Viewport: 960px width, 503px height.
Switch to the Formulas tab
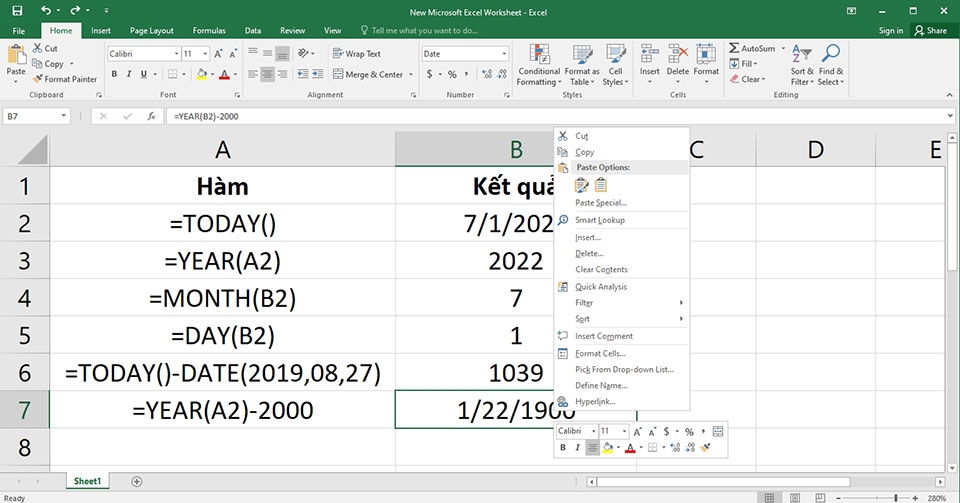(x=209, y=31)
